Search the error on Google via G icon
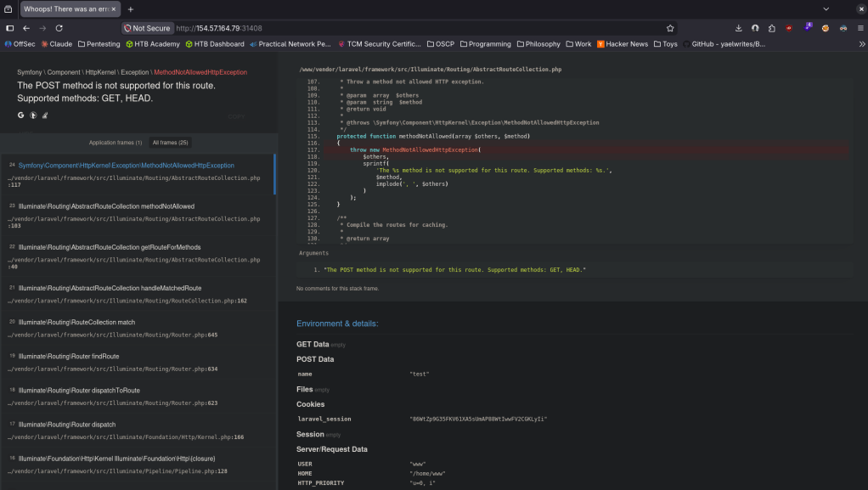The width and height of the screenshot is (868, 490). click(x=20, y=115)
